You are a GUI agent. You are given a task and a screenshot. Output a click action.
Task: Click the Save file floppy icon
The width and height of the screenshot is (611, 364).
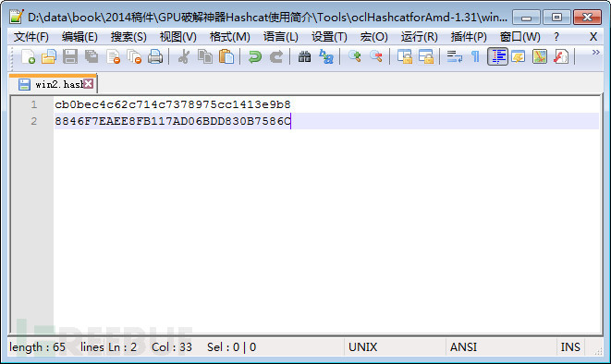tap(70, 57)
